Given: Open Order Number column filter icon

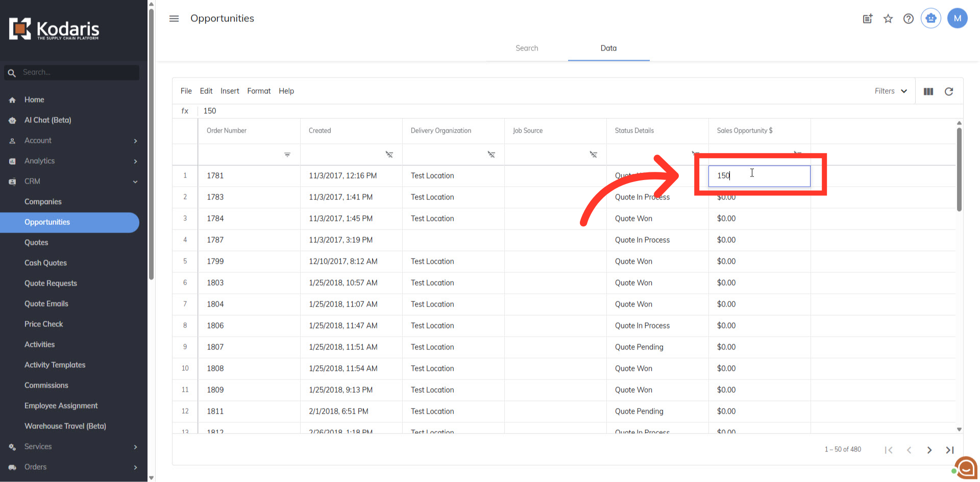Looking at the screenshot, I should click(x=287, y=155).
